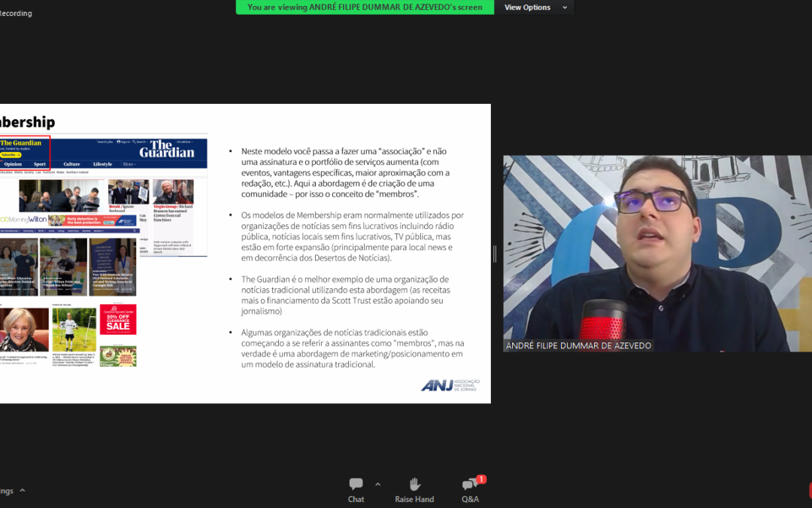Expand the chevron next to Chat
Screen dimensions: 812x508
coord(377,484)
